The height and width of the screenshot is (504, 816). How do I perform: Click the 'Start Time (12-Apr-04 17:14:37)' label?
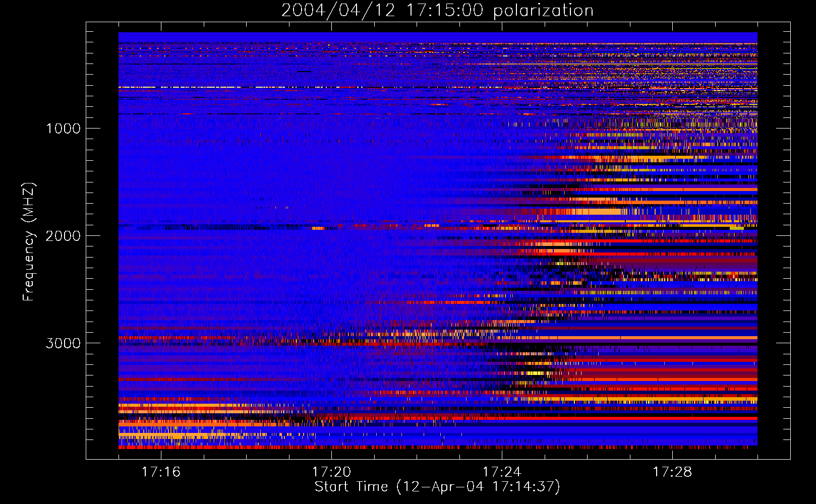click(437, 487)
